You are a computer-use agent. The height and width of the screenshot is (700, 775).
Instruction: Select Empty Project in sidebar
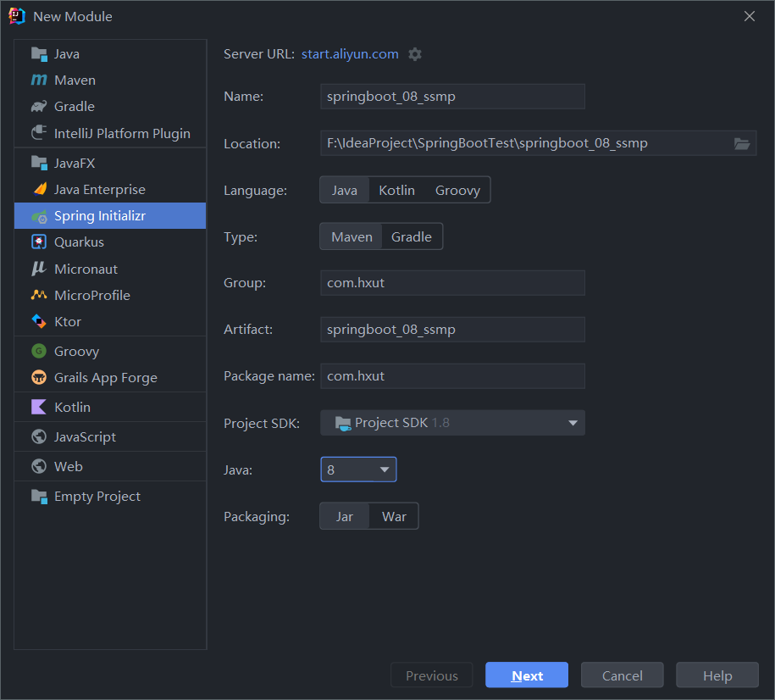[110, 496]
